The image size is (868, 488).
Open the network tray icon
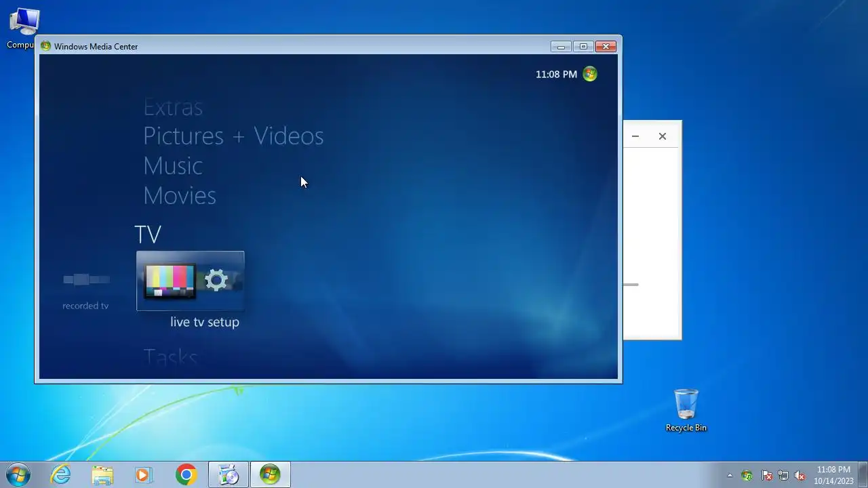(783, 476)
